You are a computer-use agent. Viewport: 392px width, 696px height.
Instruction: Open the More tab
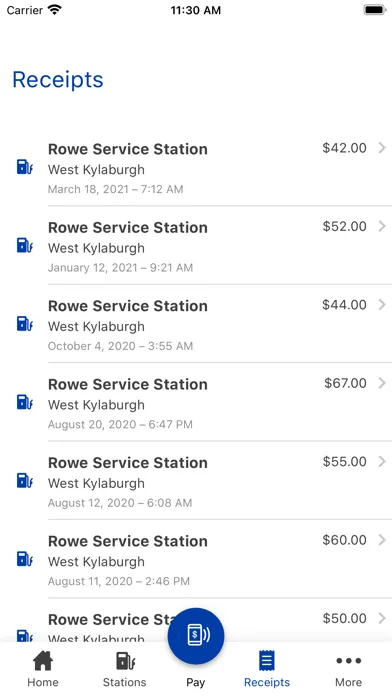(x=348, y=669)
